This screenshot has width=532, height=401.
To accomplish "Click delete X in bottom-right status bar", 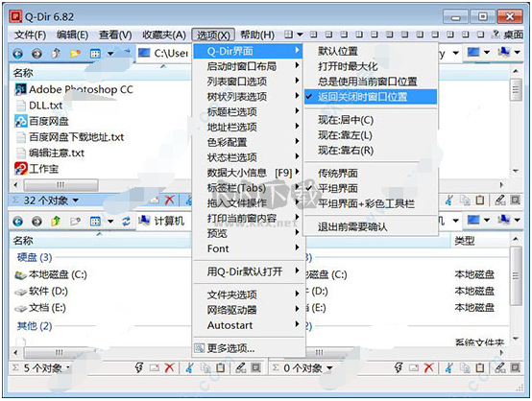I will click(429, 367).
